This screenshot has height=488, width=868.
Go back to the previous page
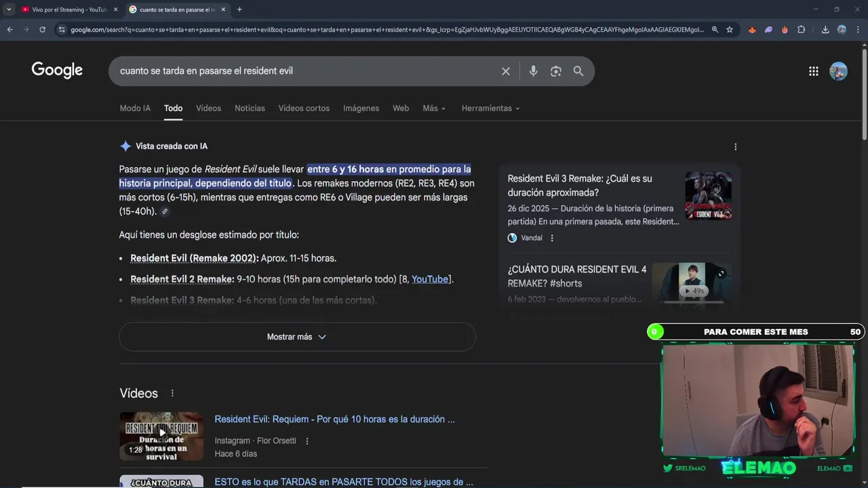(x=9, y=30)
